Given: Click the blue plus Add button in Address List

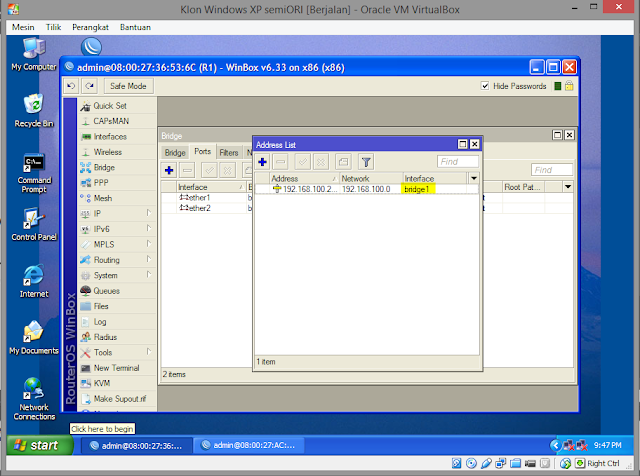Looking at the screenshot, I should coord(262,162).
